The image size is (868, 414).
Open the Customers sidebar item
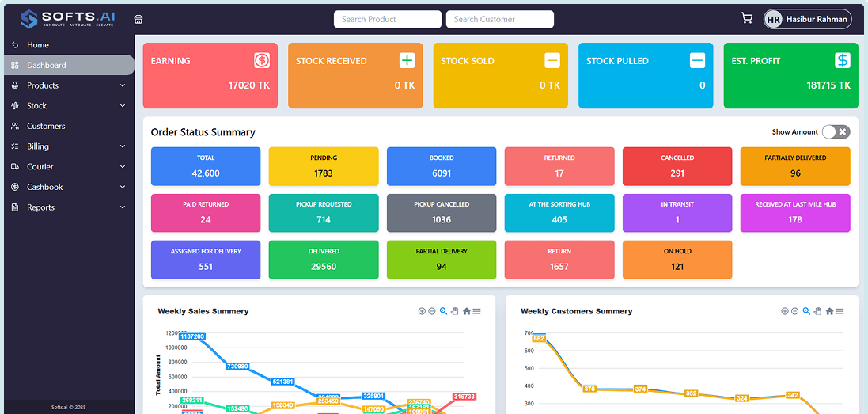click(46, 126)
